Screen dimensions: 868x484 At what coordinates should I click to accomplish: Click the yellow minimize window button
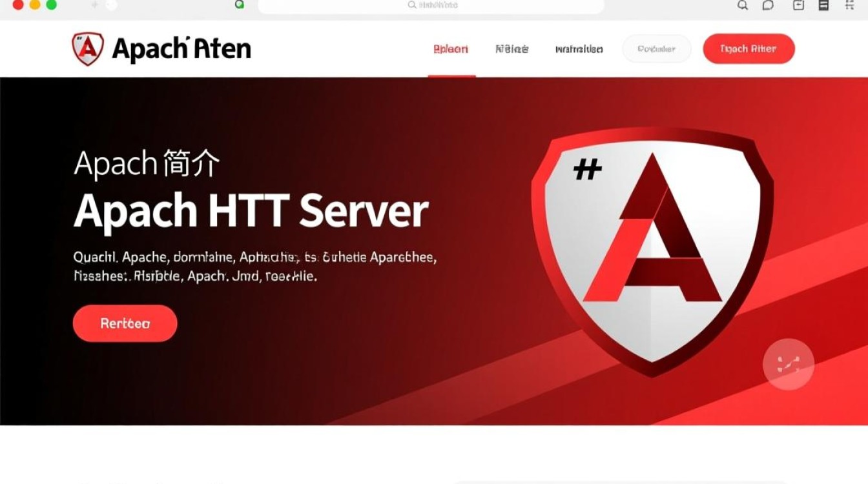pyautogui.click(x=35, y=5)
